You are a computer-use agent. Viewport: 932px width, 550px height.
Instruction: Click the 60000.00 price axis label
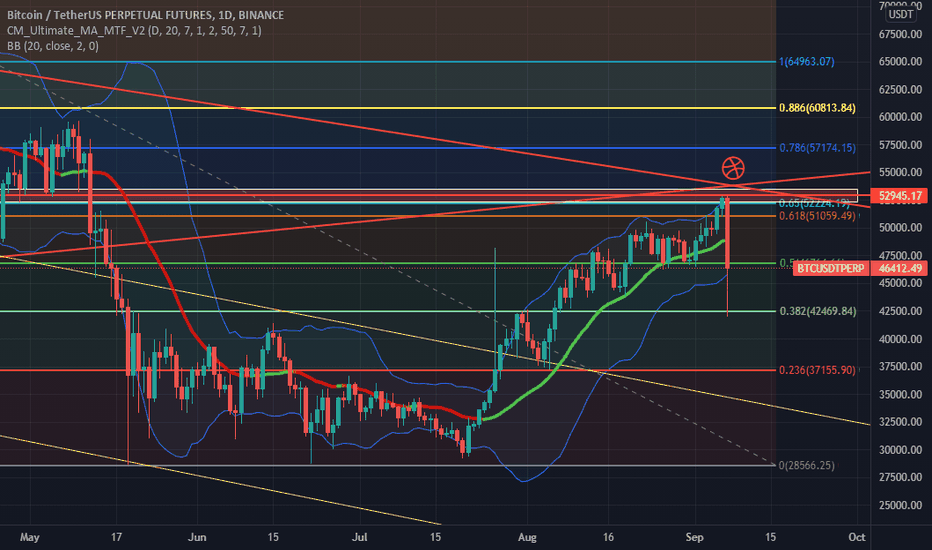click(x=900, y=117)
